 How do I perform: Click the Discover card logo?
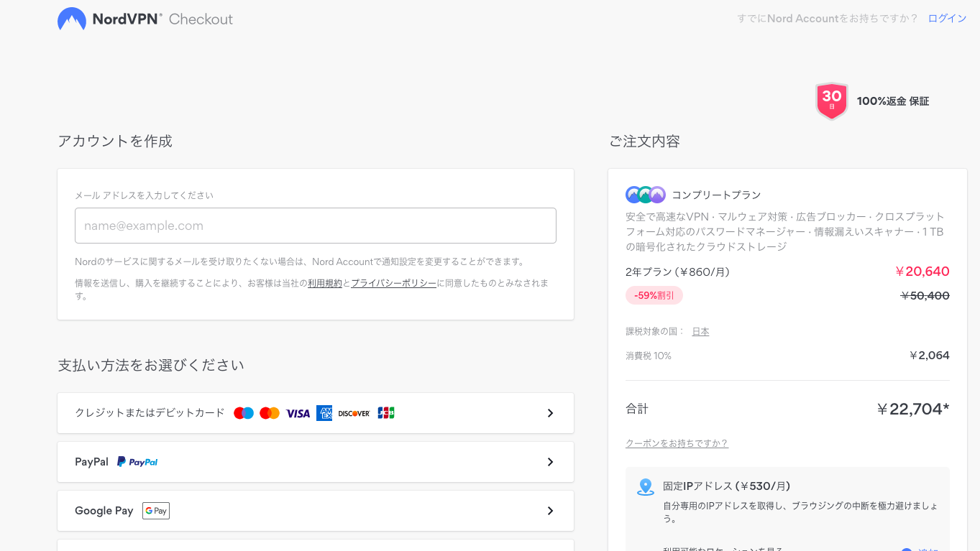point(354,413)
